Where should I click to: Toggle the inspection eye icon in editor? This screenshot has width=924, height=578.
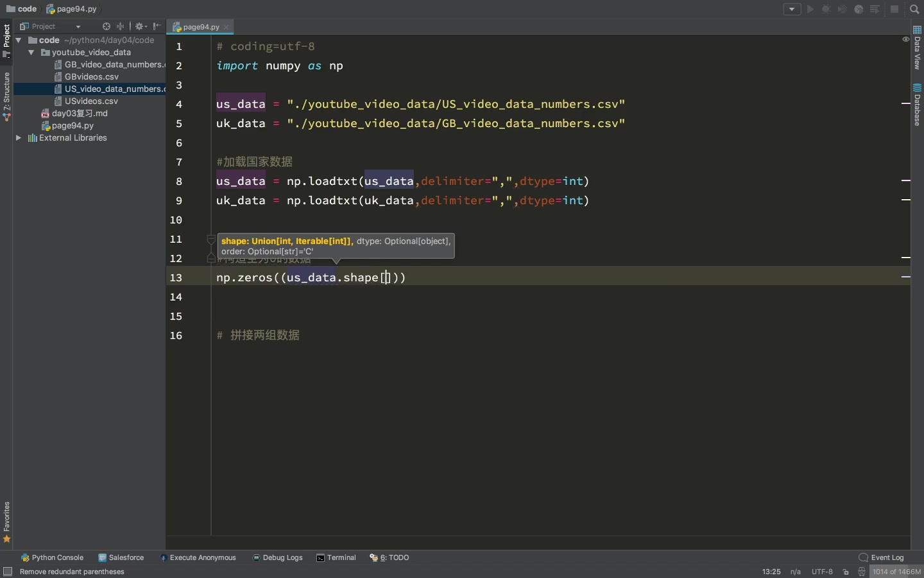tap(906, 39)
